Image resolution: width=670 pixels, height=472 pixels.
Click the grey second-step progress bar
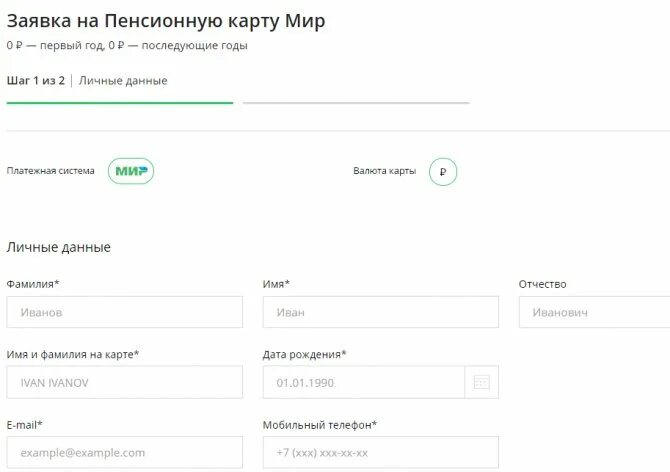[x=356, y=103]
